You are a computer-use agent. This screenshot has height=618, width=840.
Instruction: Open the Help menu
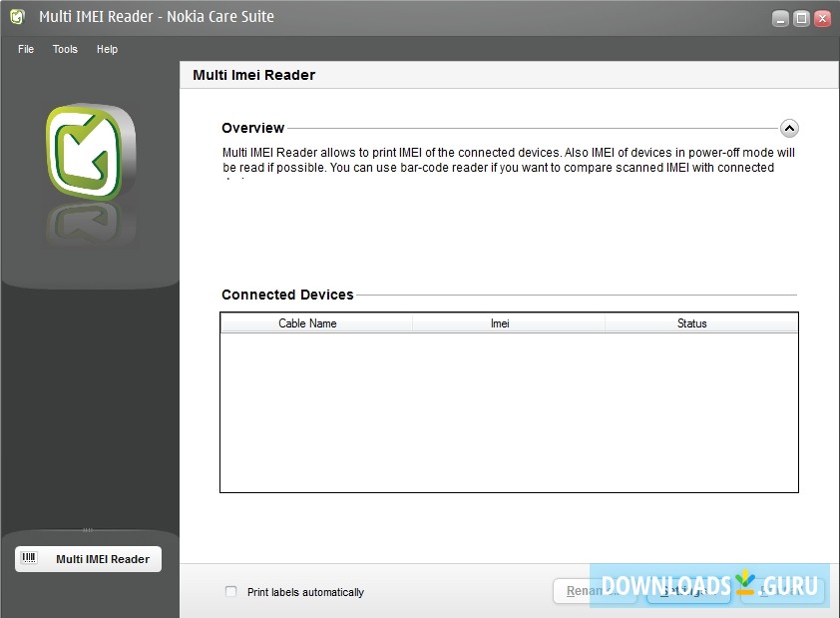tap(107, 49)
